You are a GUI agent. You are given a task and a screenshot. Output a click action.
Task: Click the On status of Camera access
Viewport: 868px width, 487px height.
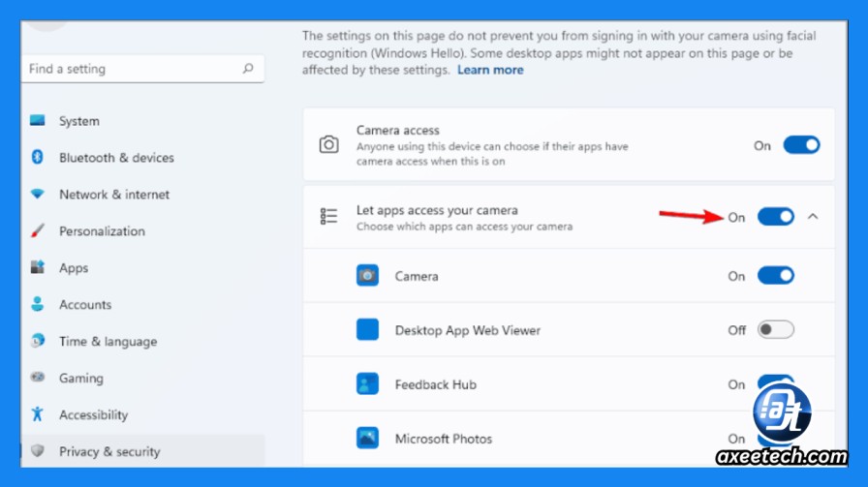tap(762, 145)
